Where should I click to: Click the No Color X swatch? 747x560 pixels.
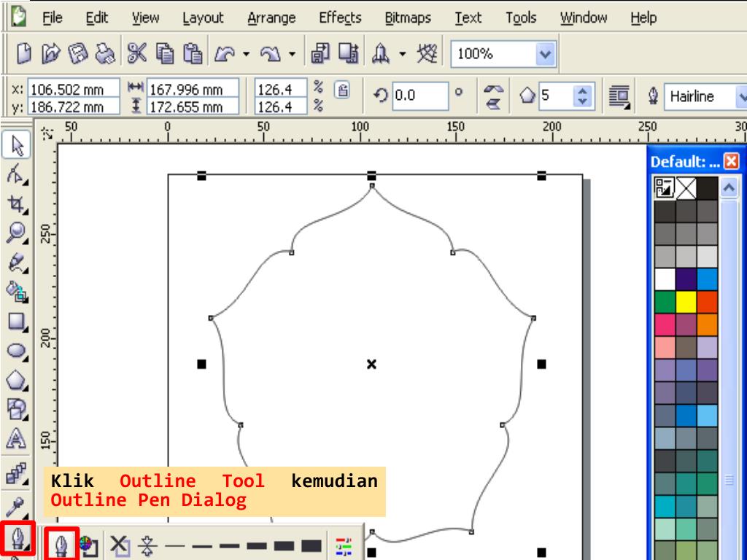[x=686, y=188]
